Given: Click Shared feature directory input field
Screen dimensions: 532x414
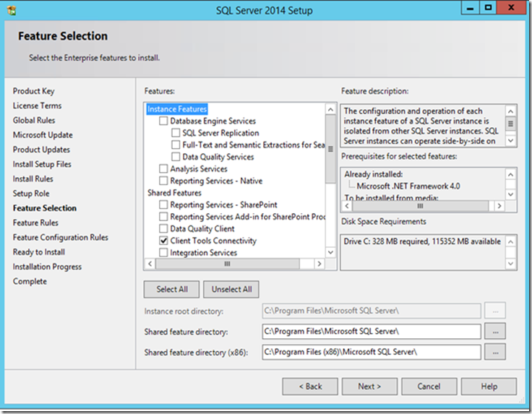Looking at the screenshot, I should coord(372,331).
